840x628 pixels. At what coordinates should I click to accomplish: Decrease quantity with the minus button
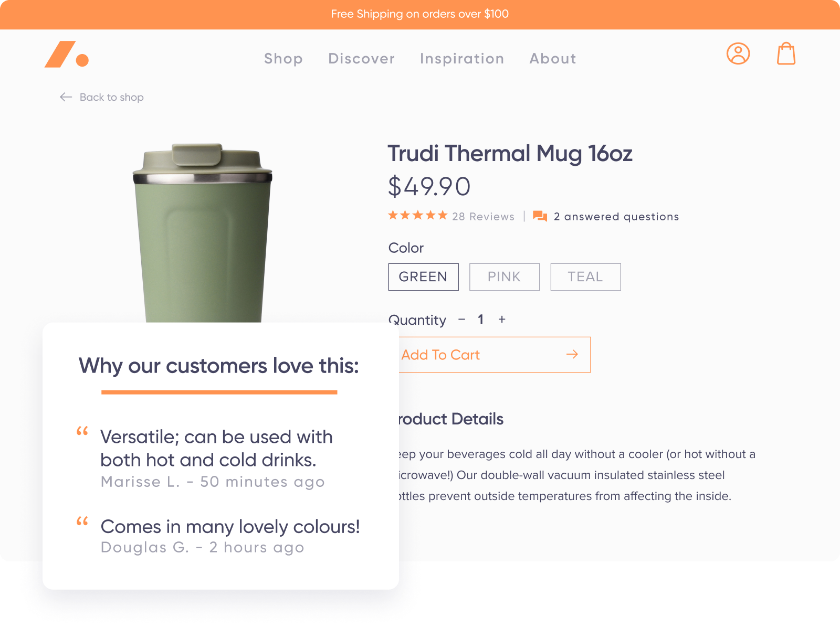pos(462,320)
